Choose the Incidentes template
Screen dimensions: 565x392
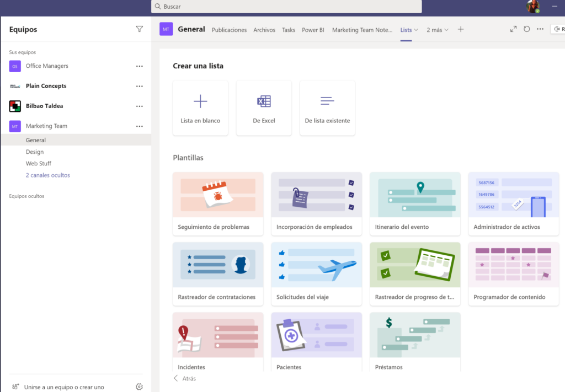click(218, 342)
